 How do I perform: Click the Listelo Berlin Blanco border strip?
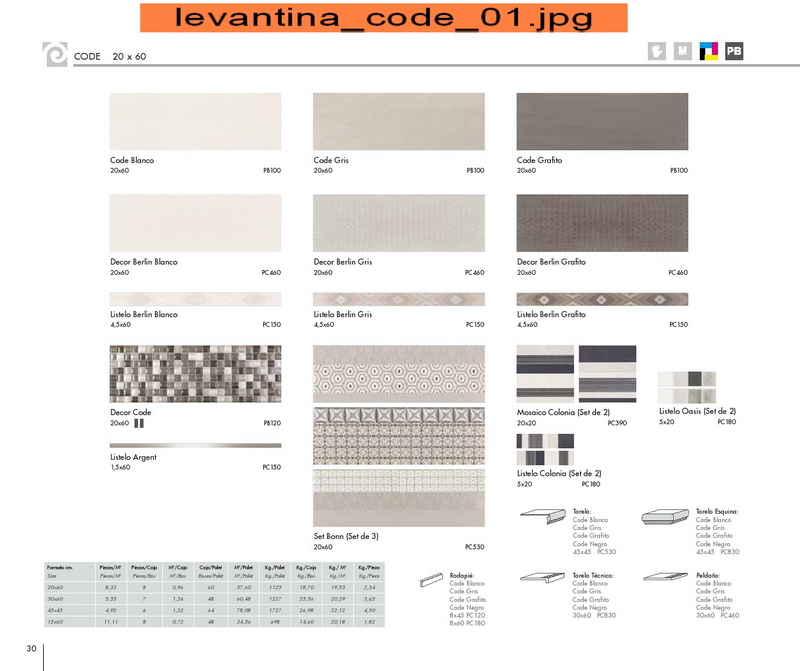(x=195, y=299)
